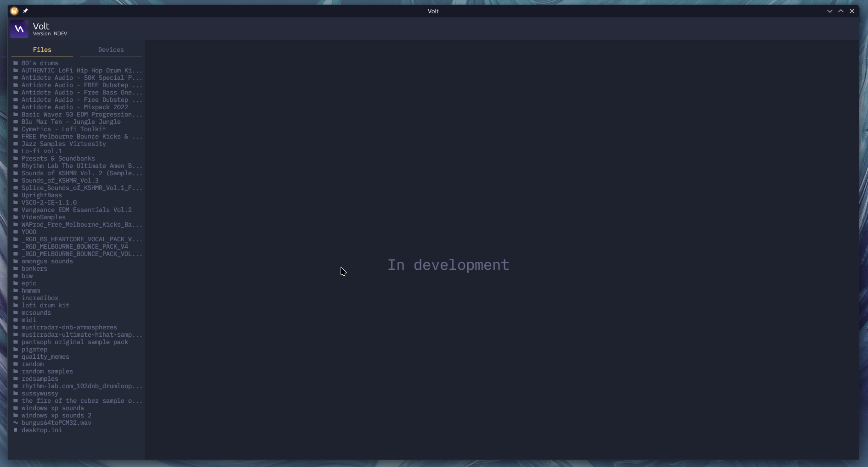Click folder icon beside VSCO-2-CE-1.1.0
The height and width of the screenshot is (467, 868).
pos(16,202)
